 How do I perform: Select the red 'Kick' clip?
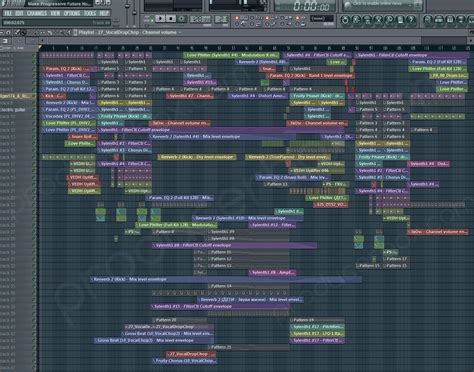(54, 96)
